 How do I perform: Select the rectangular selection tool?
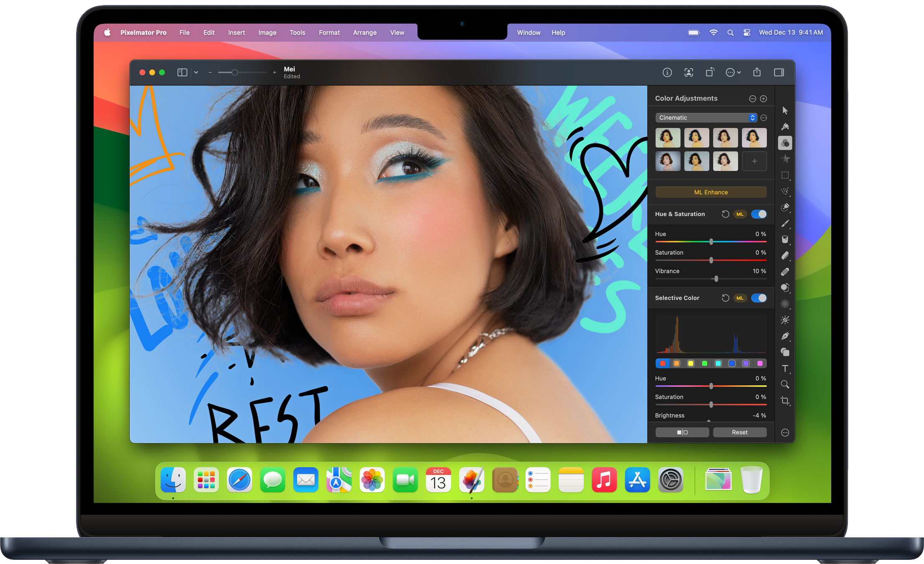pos(785,175)
